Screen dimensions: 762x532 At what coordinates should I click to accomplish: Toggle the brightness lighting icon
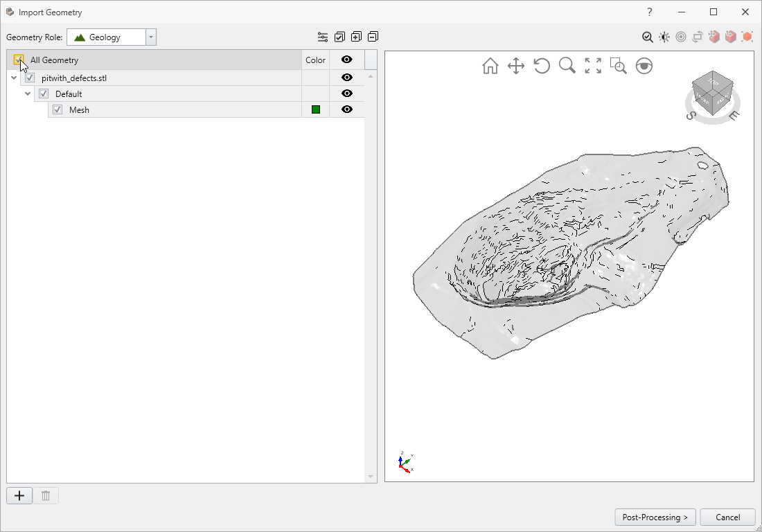coord(664,37)
